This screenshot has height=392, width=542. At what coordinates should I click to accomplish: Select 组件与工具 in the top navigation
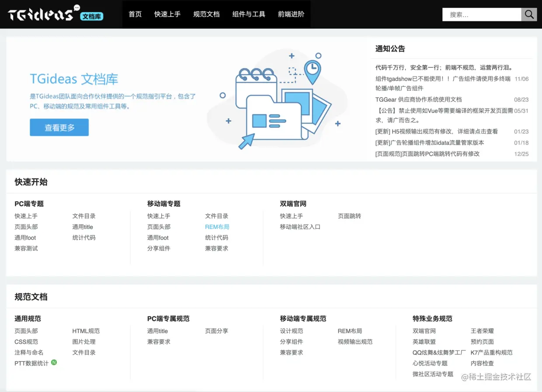pos(249,14)
